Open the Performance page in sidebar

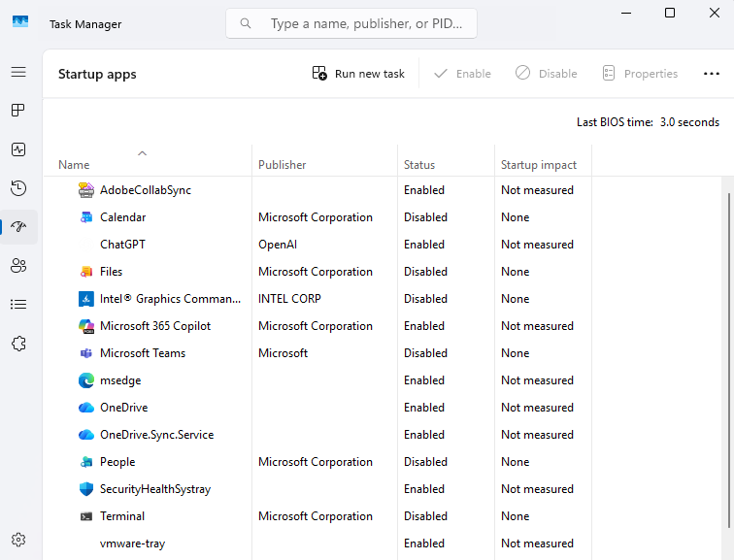[x=18, y=149]
